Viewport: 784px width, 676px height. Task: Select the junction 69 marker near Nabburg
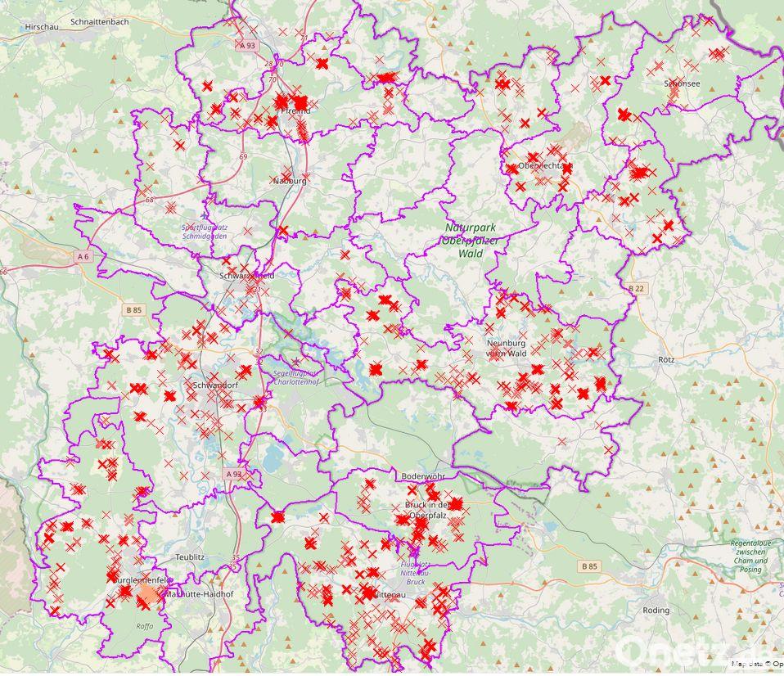point(243,156)
